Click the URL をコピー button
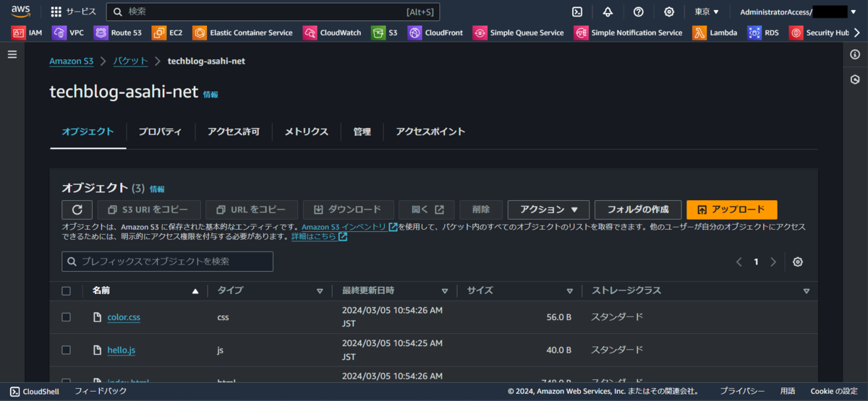The width and height of the screenshot is (868, 401). tap(251, 210)
